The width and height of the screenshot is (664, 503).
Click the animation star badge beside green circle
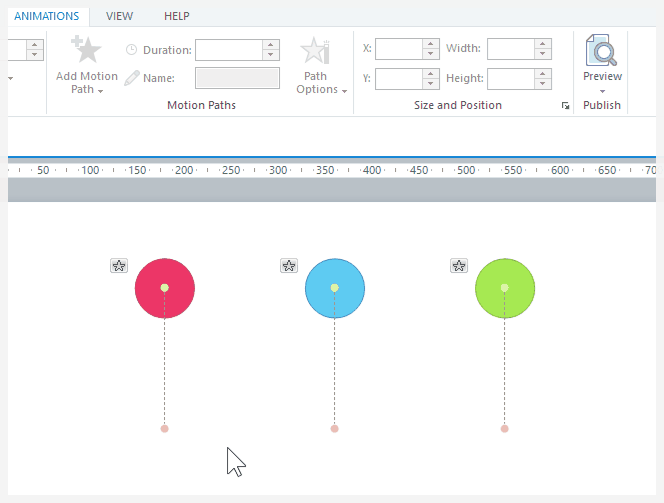tap(459, 266)
